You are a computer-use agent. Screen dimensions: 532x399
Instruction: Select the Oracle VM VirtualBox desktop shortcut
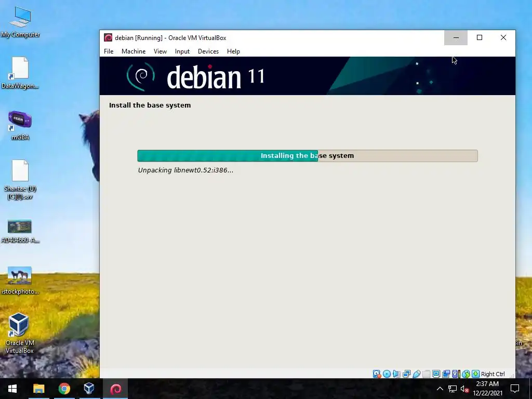click(x=19, y=333)
